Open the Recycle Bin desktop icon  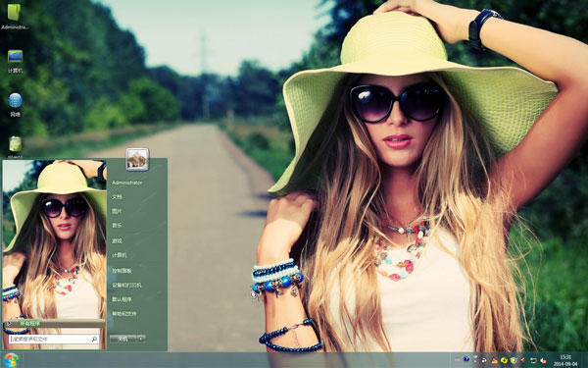pyautogui.click(x=15, y=146)
